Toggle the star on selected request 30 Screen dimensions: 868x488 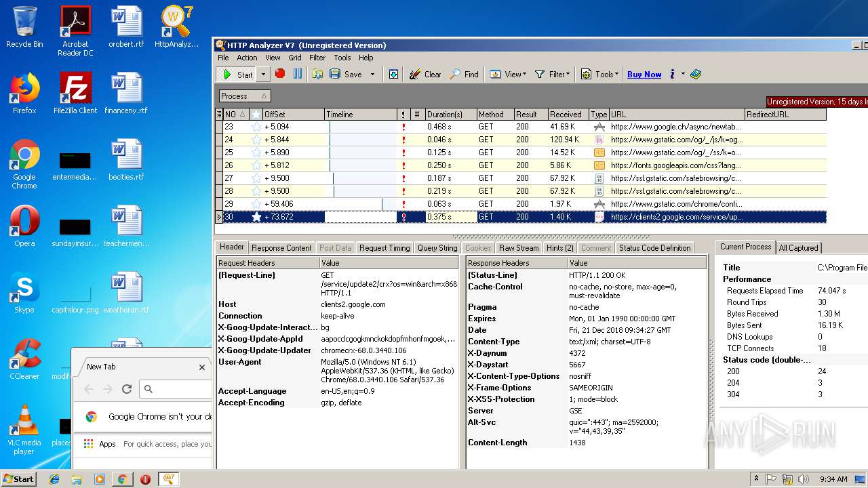click(256, 217)
